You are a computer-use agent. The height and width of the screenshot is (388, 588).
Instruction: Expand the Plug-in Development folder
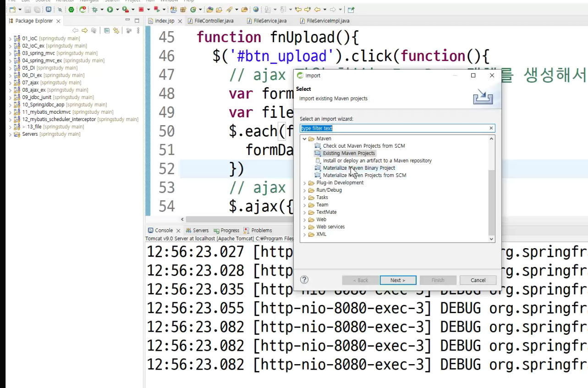304,183
